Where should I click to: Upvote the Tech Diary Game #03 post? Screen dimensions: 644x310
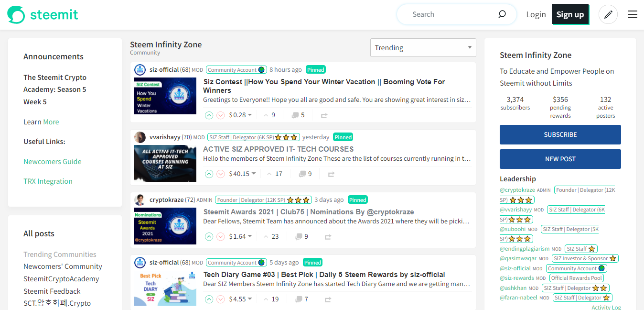[209, 299]
